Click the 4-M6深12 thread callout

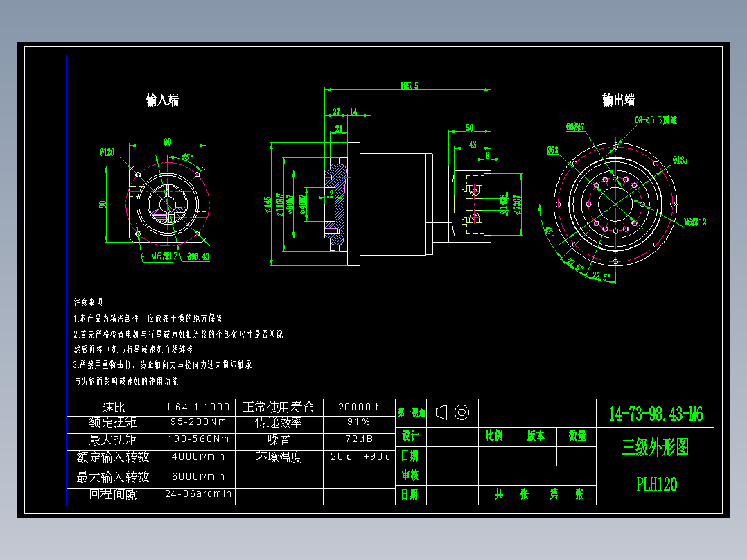158,256
